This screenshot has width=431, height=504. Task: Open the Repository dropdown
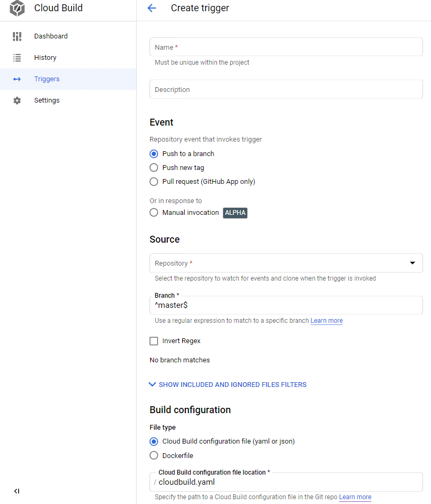pyautogui.click(x=286, y=263)
